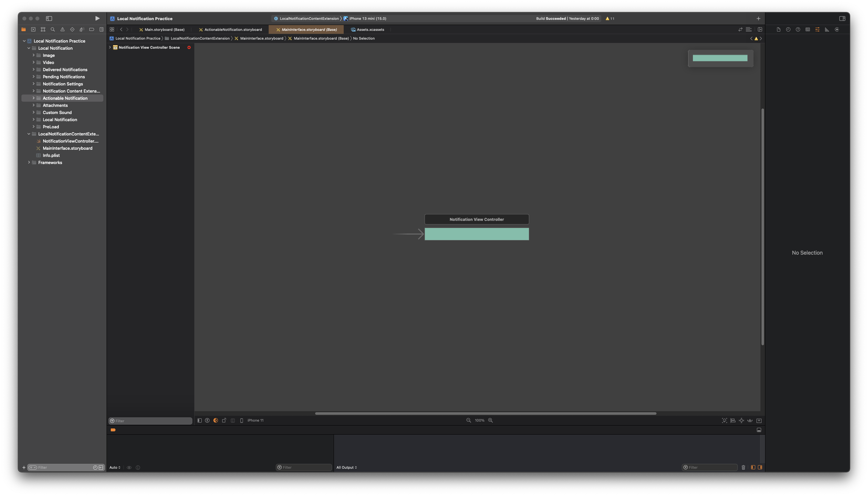Show the Quick Help inspector
Viewport: 868px width, 496px height.
click(798, 30)
